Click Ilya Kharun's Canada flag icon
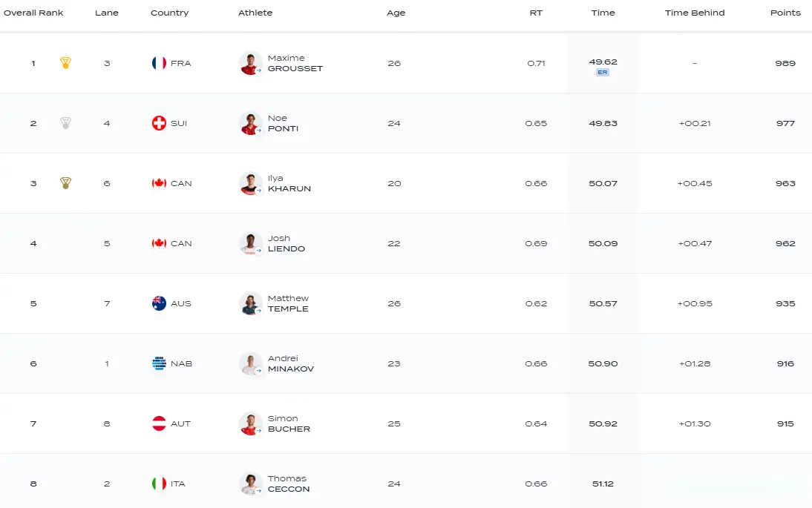This screenshot has width=812, height=508. (159, 183)
